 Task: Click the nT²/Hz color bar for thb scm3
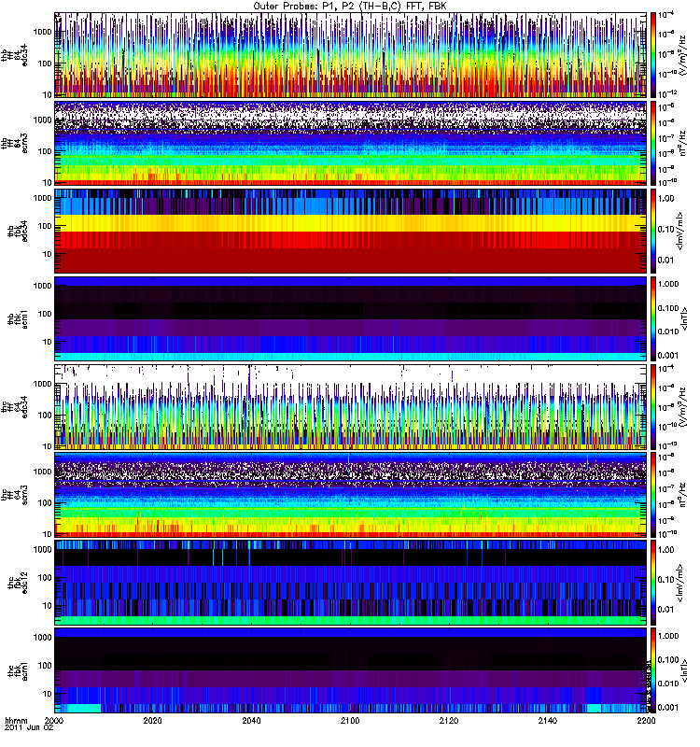(654, 142)
